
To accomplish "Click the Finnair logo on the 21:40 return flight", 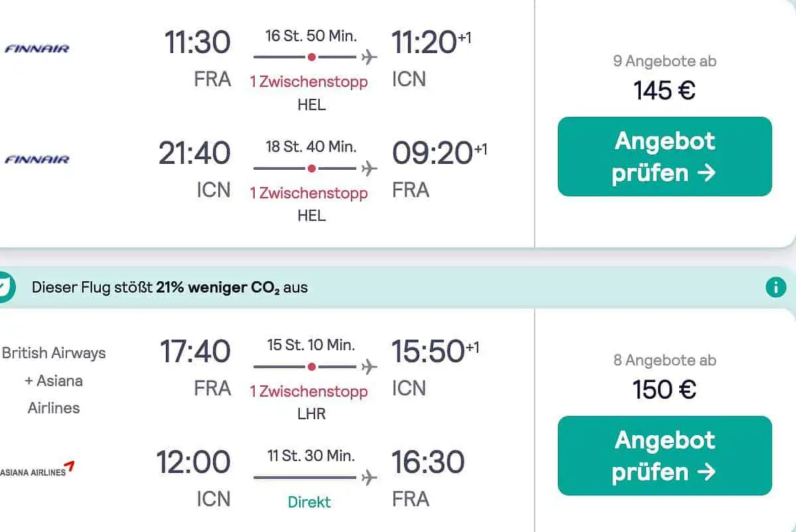I will click(x=37, y=159).
